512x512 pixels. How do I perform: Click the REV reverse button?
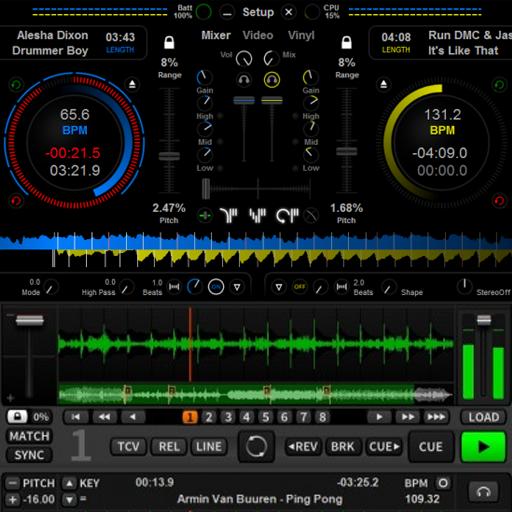(x=303, y=447)
